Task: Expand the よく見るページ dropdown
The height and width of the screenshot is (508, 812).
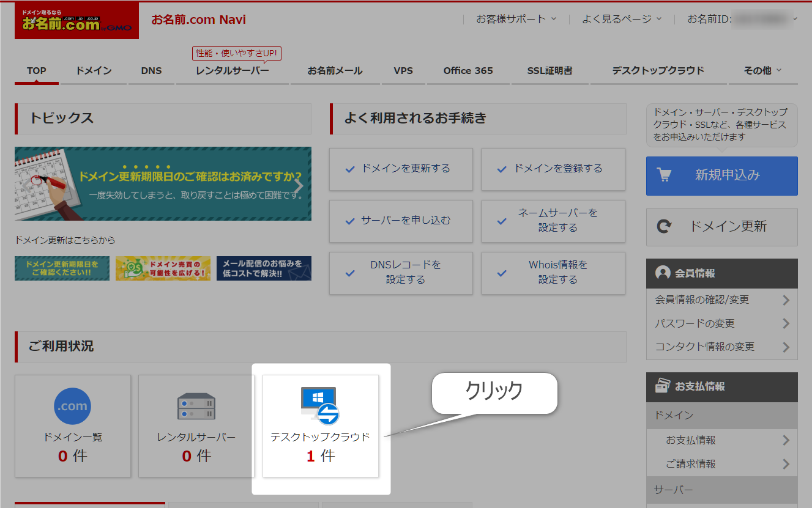Action: [622, 19]
